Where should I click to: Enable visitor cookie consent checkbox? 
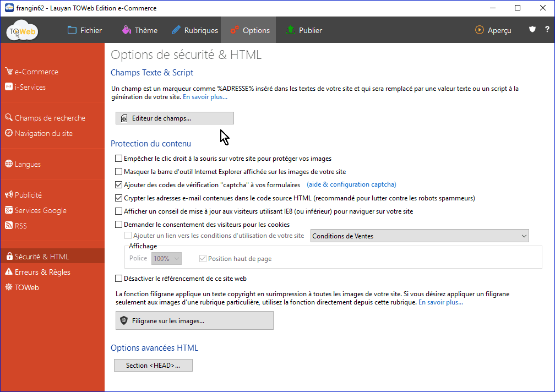click(x=118, y=225)
